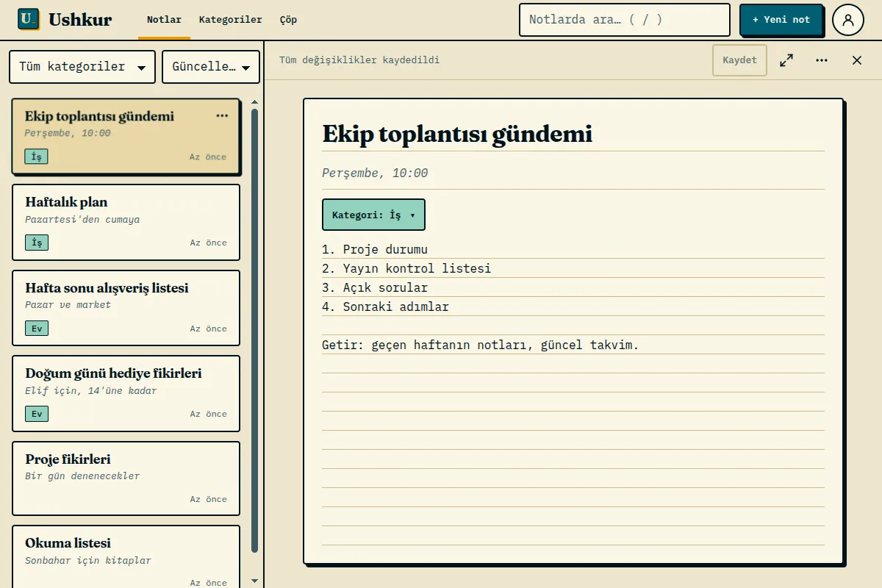Click the Tüm değişiklikler kaydedildi status text
The image size is (882, 588).
(359, 60)
